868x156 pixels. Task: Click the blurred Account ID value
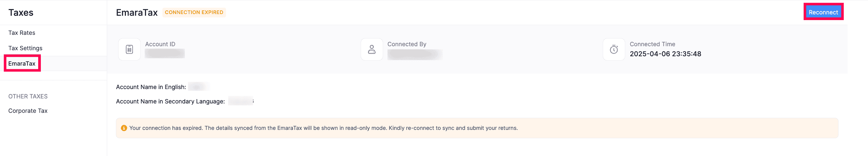click(x=164, y=54)
